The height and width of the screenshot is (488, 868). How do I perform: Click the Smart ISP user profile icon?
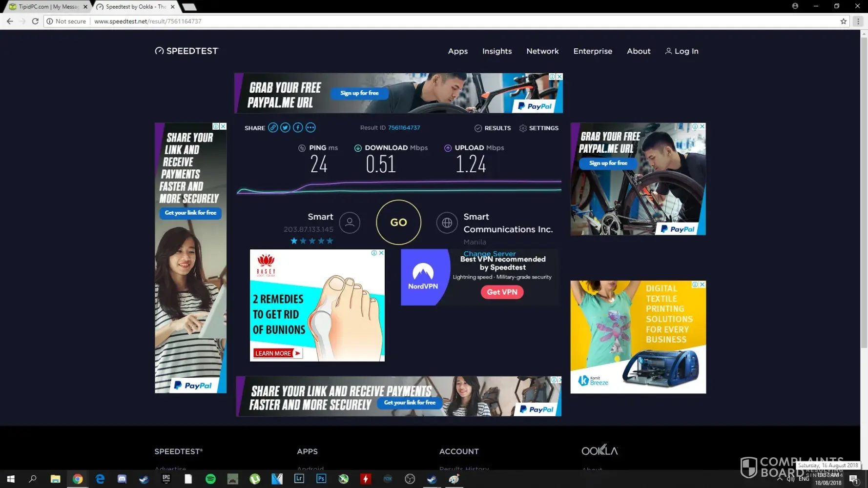[x=350, y=223]
